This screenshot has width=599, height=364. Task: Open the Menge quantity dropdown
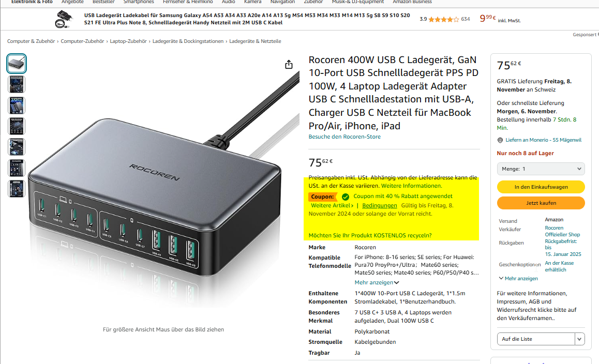[x=541, y=169]
